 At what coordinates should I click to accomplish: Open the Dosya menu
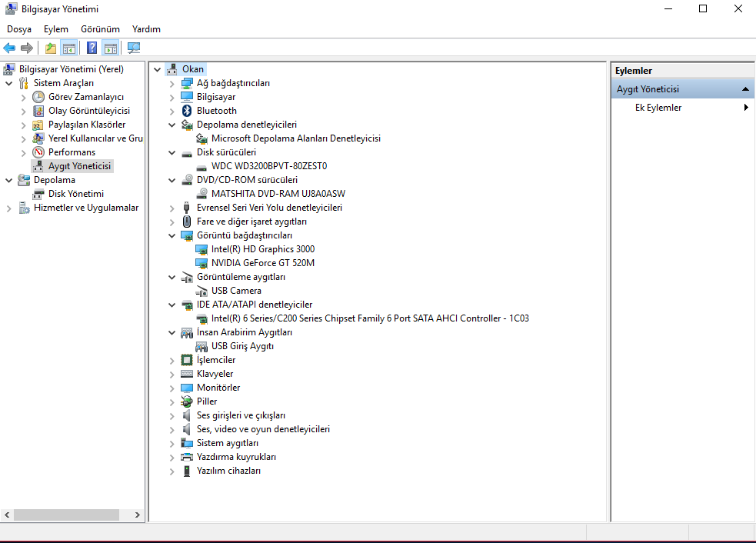19,29
